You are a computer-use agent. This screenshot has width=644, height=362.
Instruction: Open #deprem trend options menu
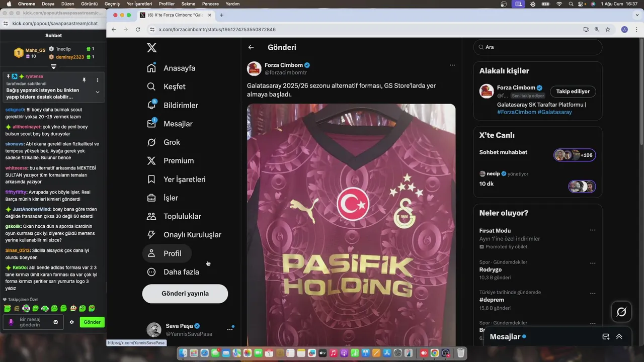[x=593, y=294]
